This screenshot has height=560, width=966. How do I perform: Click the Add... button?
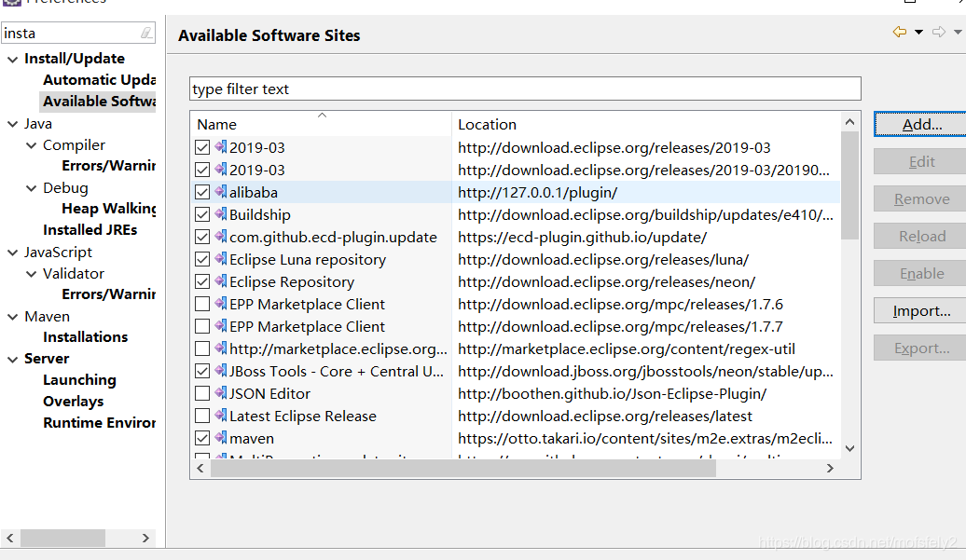921,124
